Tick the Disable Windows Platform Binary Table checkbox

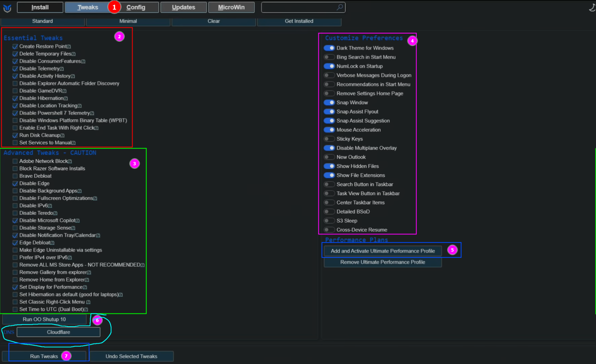point(15,121)
